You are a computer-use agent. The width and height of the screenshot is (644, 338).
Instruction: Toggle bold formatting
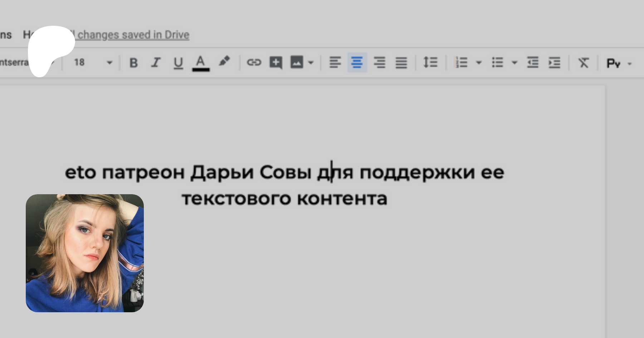[133, 63]
